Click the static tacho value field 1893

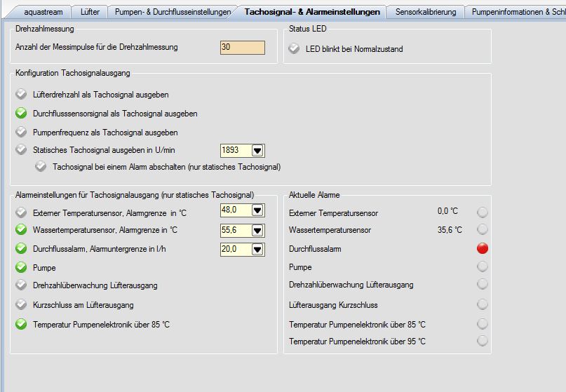[x=236, y=151]
